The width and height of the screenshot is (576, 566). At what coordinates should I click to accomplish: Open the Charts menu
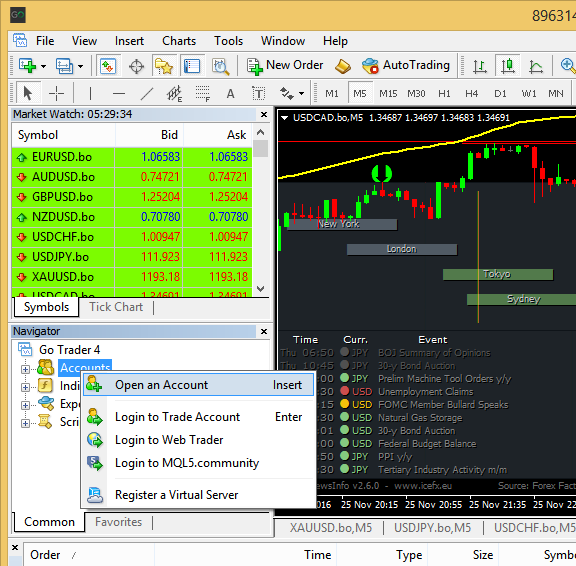coord(179,41)
